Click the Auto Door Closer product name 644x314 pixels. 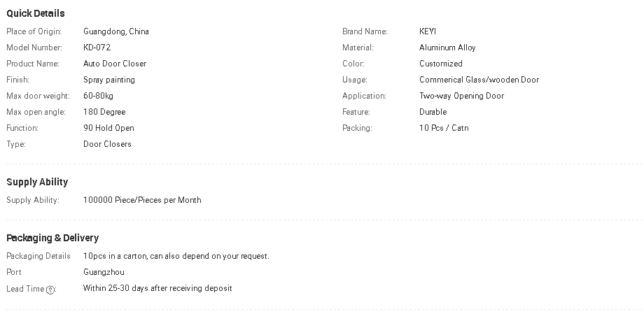(115, 64)
